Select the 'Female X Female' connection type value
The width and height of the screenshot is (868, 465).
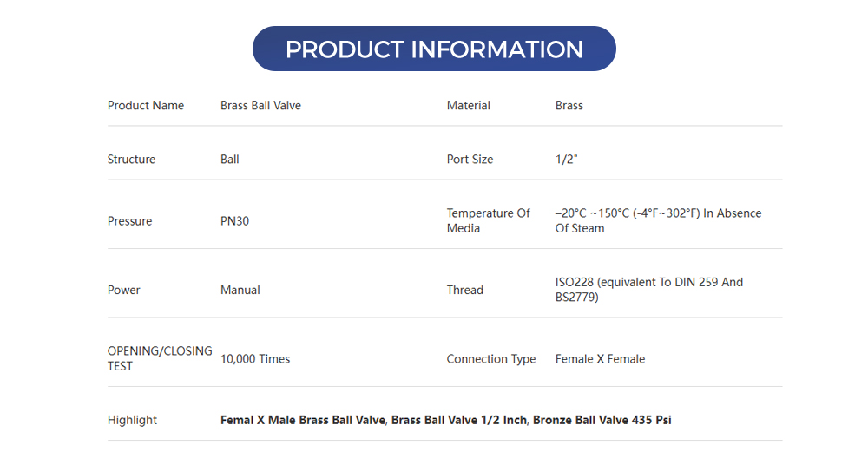[600, 358]
